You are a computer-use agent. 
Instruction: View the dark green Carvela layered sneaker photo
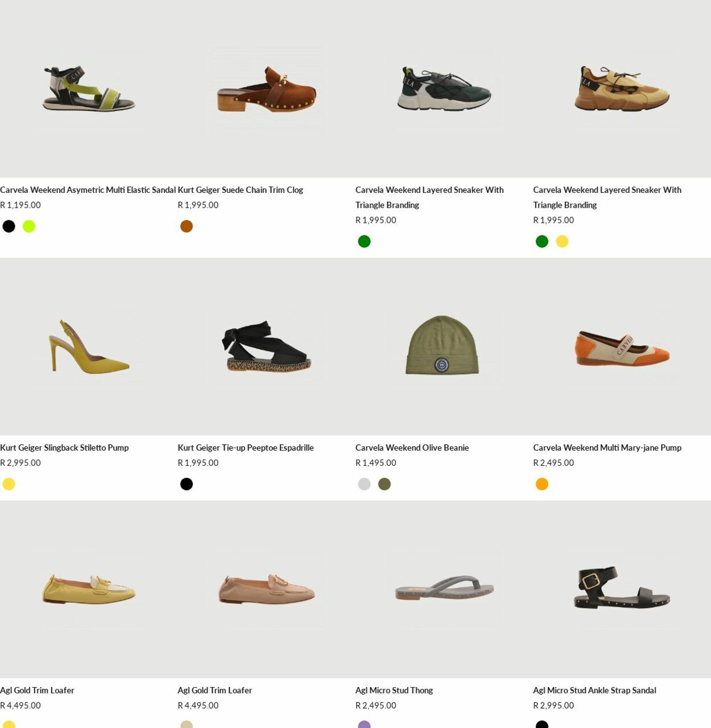click(x=444, y=89)
